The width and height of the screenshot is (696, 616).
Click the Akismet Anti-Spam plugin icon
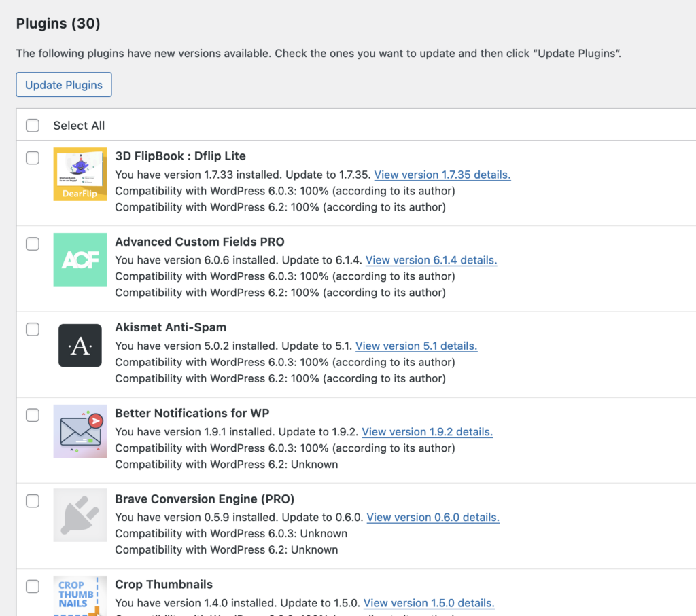click(80, 345)
